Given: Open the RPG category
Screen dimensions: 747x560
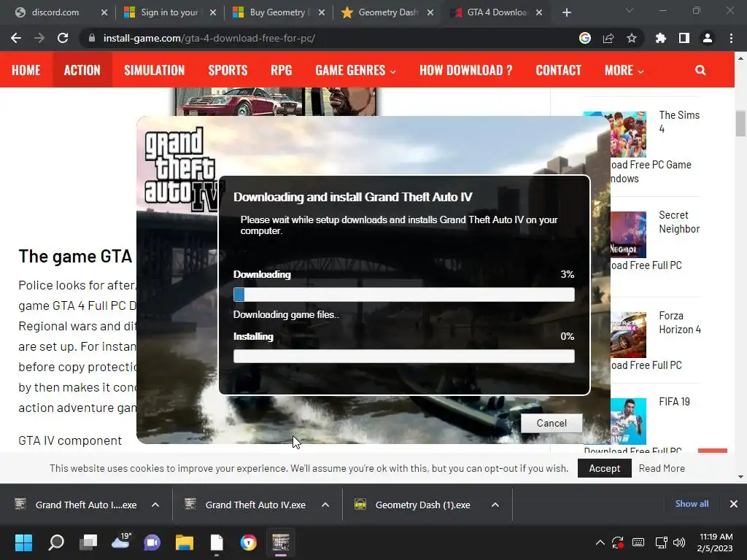Looking at the screenshot, I should tap(282, 70).
